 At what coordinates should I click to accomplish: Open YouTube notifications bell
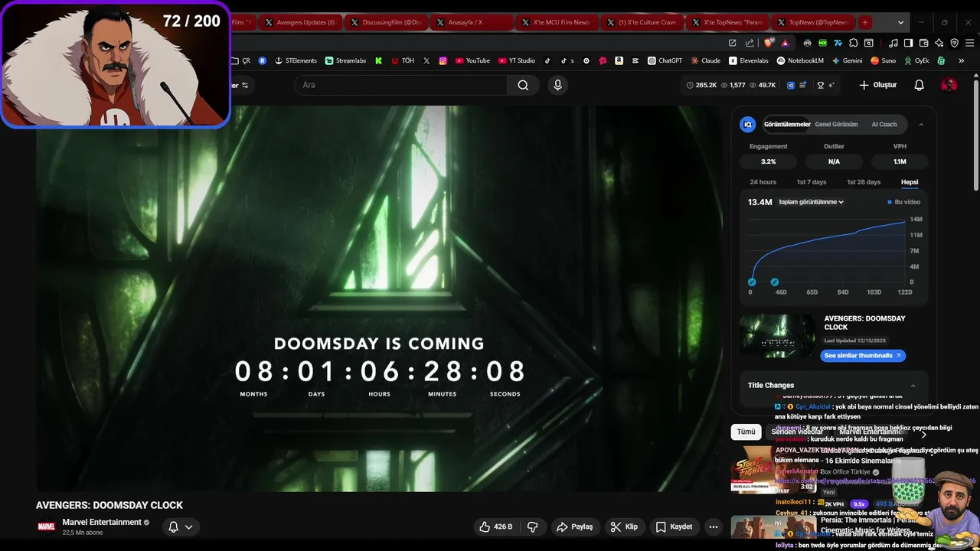(920, 85)
